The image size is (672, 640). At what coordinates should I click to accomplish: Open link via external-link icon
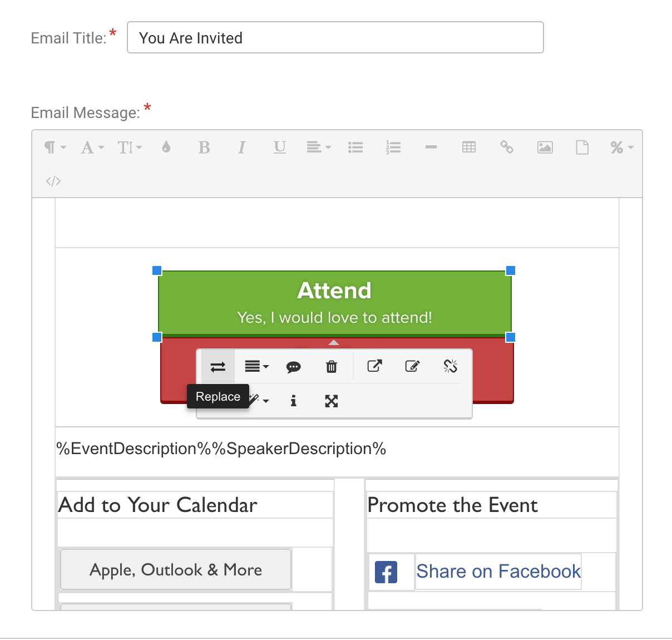coord(374,366)
